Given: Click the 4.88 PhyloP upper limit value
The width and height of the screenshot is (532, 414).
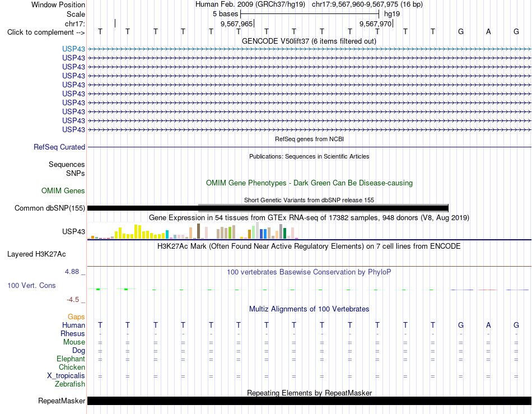Looking at the screenshot, I should [x=72, y=272].
